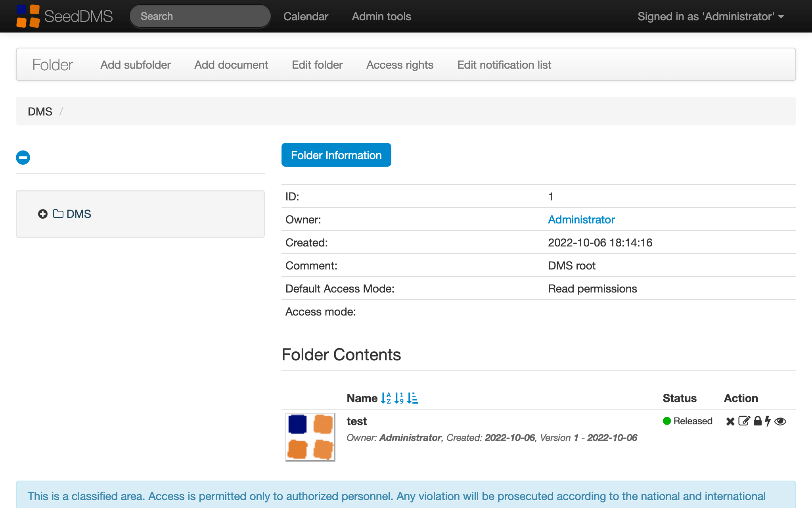
Task: Click the folder icon beside DMS in tree
Action: (58, 214)
